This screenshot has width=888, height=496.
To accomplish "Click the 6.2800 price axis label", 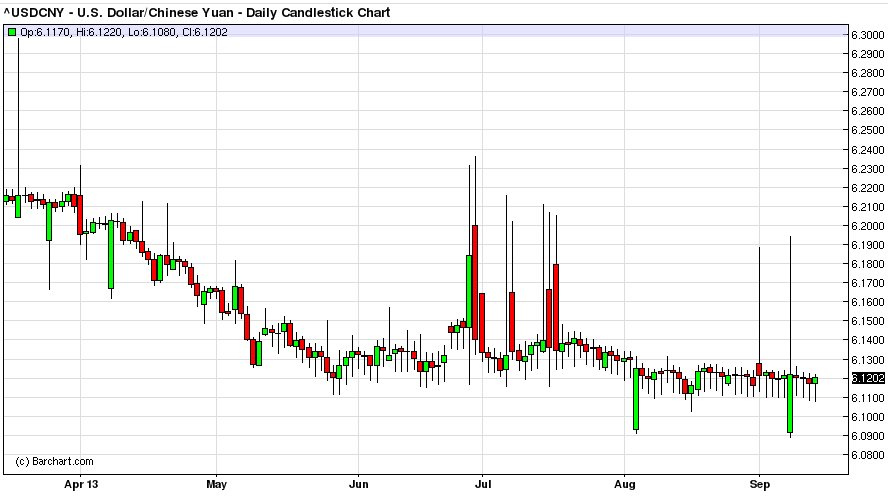I will (x=868, y=73).
